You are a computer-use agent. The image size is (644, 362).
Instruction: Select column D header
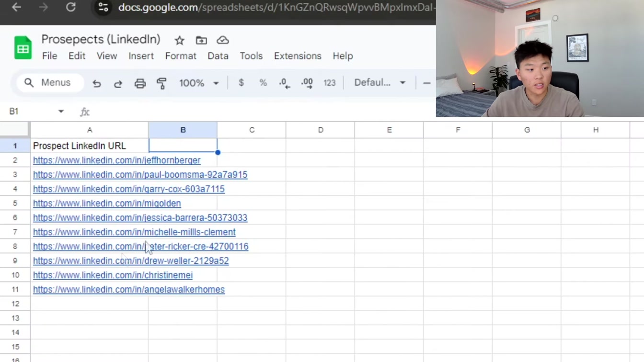click(x=321, y=130)
